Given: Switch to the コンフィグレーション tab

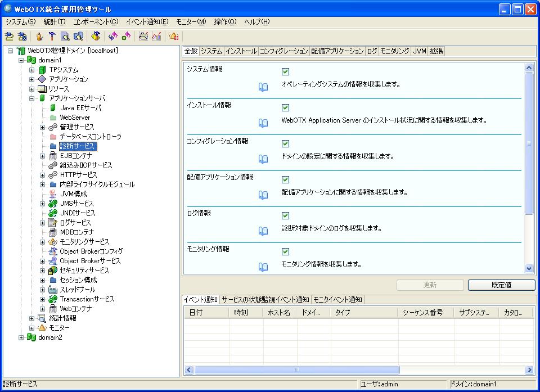Looking at the screenshot, I should point(283,51).
